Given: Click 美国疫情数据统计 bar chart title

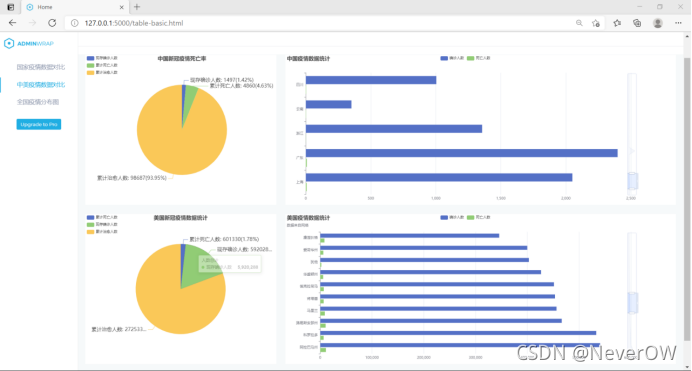Looking at the screenshot, I should coord(308,218).
